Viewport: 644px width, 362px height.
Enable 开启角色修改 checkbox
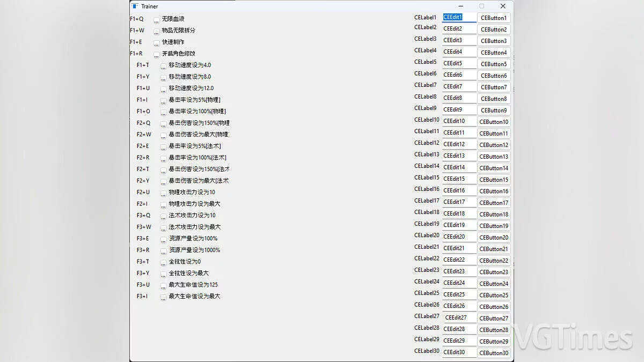tap(157, 54)
